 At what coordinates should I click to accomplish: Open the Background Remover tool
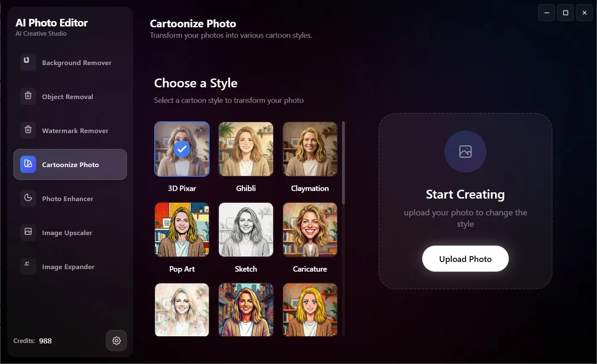[70, 63]
